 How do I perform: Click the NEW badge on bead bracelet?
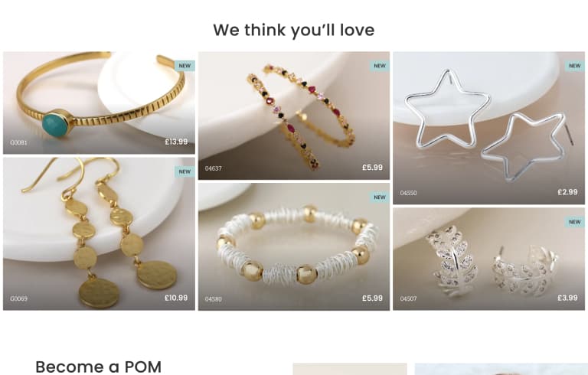380,197
